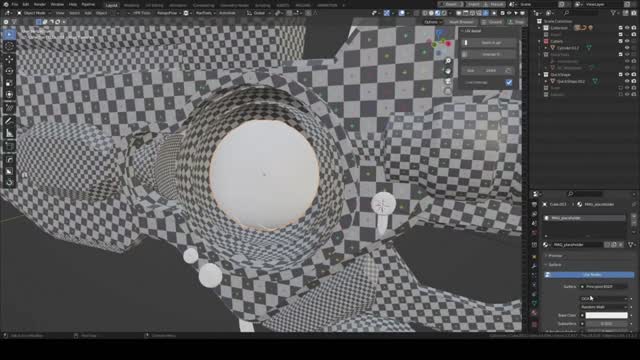This screenshot has height=360, width=640.
Task: Toggle exclude checkbox for Cutters collection
Action: pos(620,41)
